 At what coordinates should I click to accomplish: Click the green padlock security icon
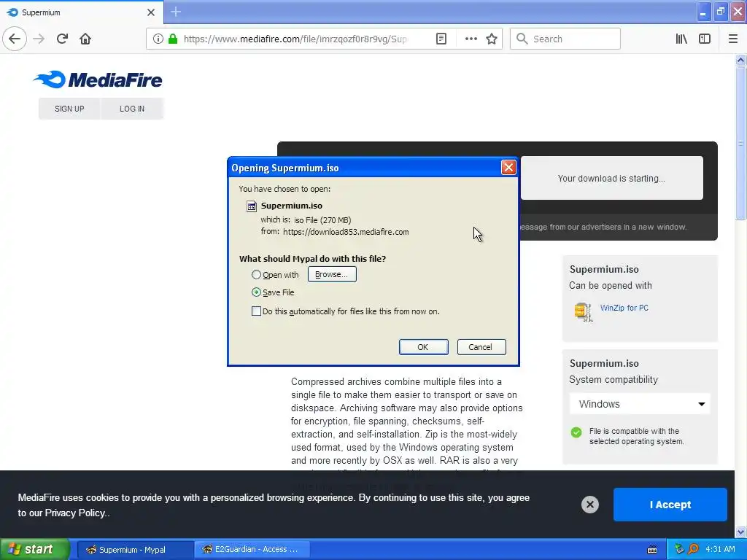(173, 39)
